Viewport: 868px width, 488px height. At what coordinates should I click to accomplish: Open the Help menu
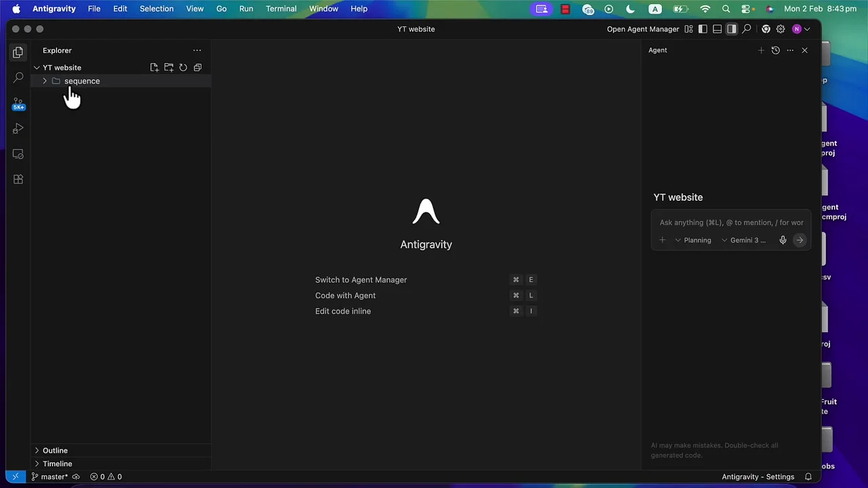[x=359, y=9]
